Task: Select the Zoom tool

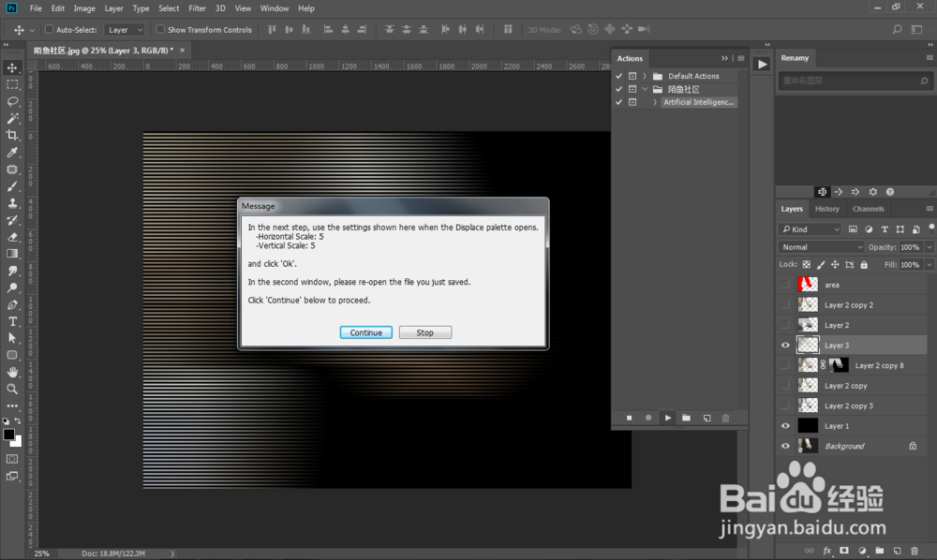Action: (x=12, y=389)
